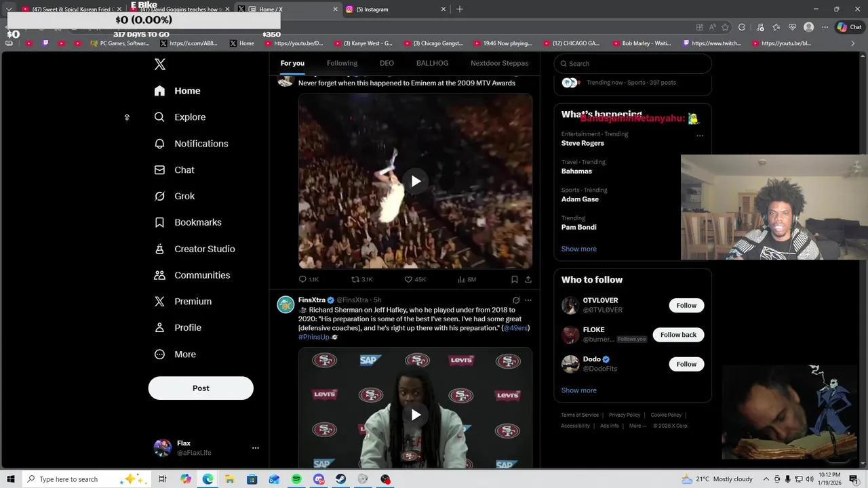Open the Bahamas trending topic
The height and width of the screenshot is (488, 868).
576,171
